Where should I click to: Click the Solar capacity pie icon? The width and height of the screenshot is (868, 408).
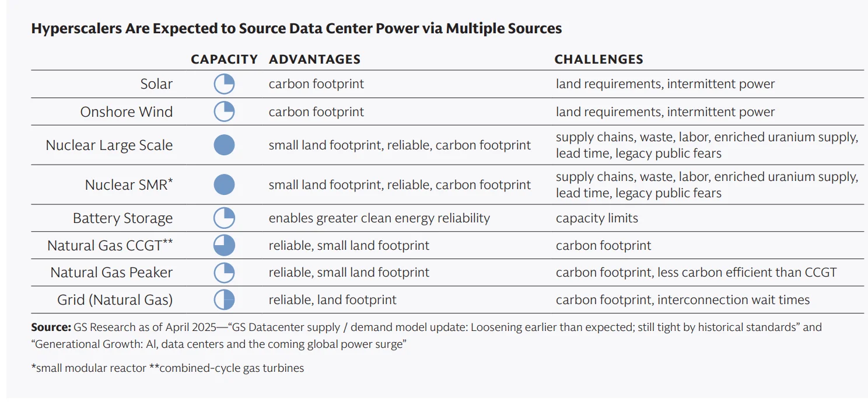[x=224, y=84]
